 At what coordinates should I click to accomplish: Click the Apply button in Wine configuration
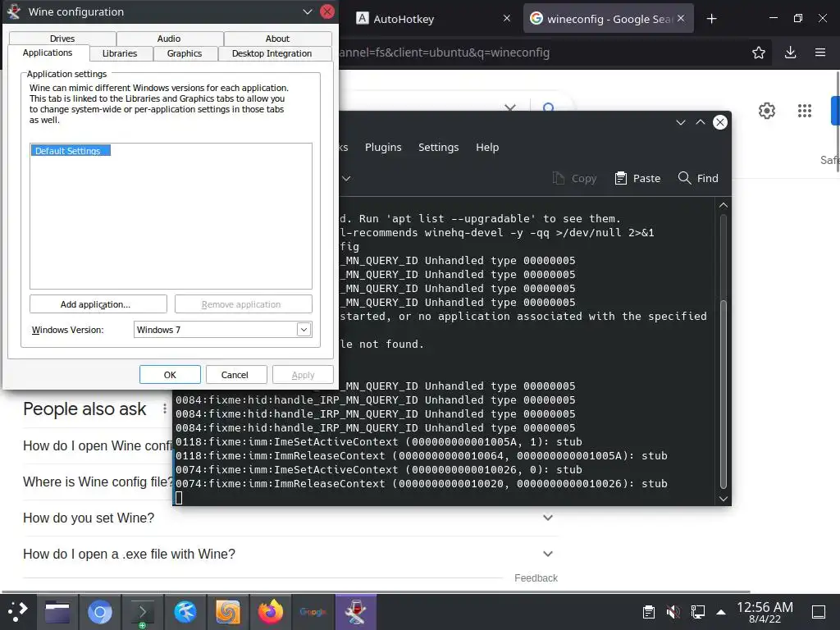[x=303, y=375]
